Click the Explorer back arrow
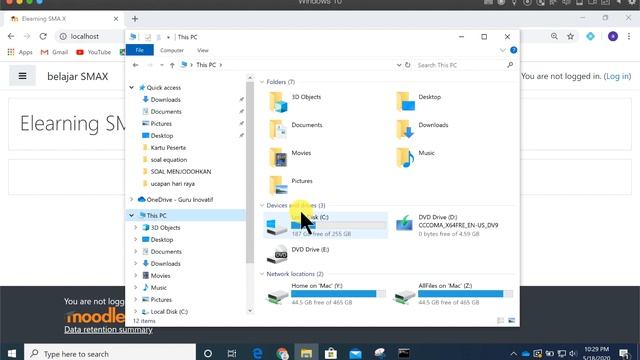The height and width of the screenshot is (360, 640). coord(136,65)
